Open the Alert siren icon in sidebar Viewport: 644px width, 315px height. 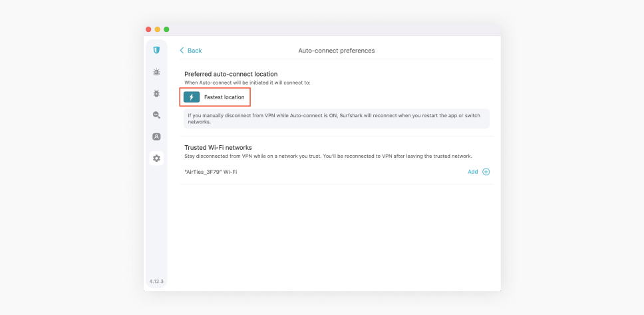point(156,72)
